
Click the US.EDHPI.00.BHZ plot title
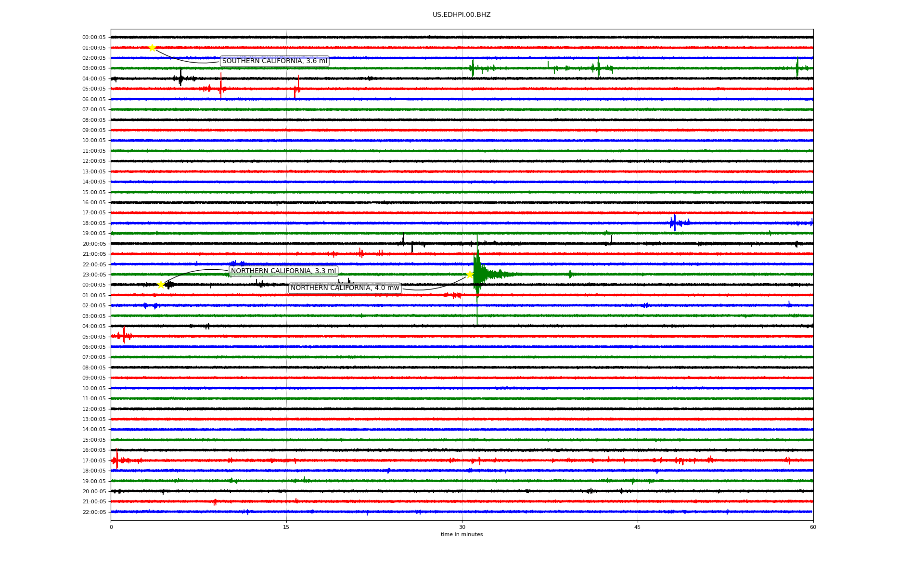pyautogui.click(x=461, y=15)
